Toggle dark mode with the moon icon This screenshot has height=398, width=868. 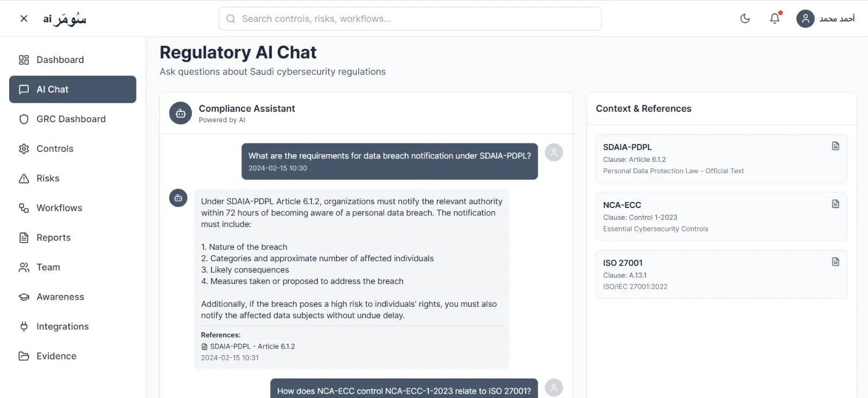coord(745,18)
